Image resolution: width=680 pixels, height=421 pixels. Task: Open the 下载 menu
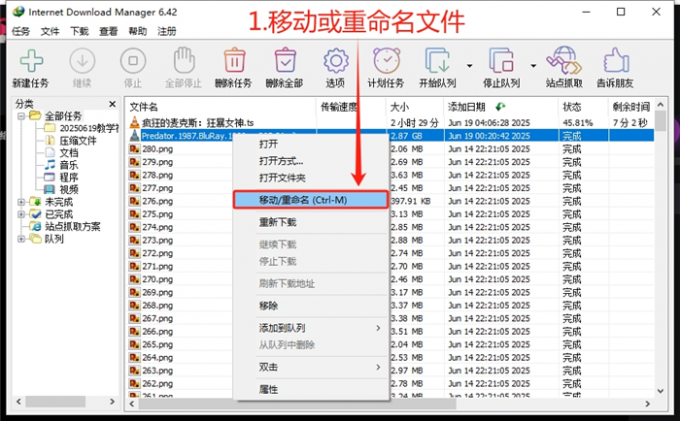click(79, 31)
